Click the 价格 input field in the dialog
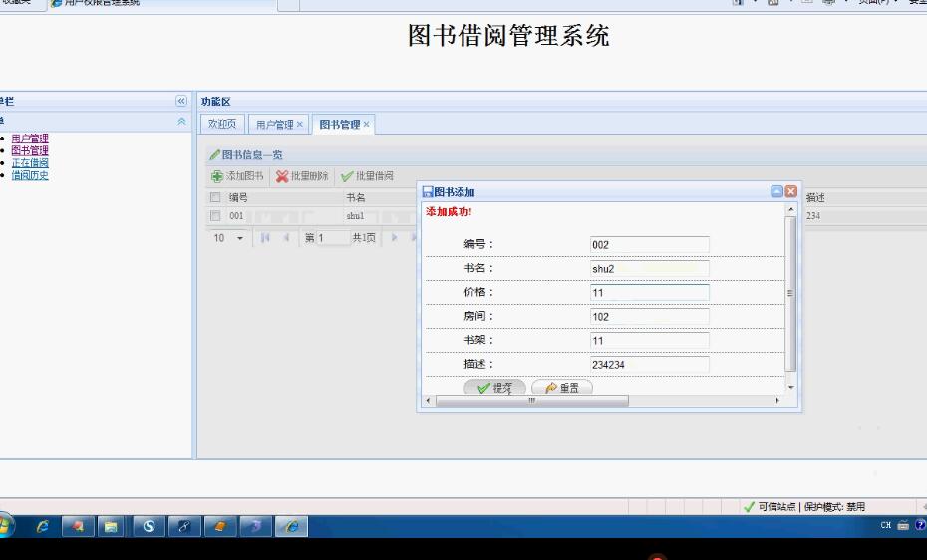Screen dimensions: 927x560 pos(649,292)
